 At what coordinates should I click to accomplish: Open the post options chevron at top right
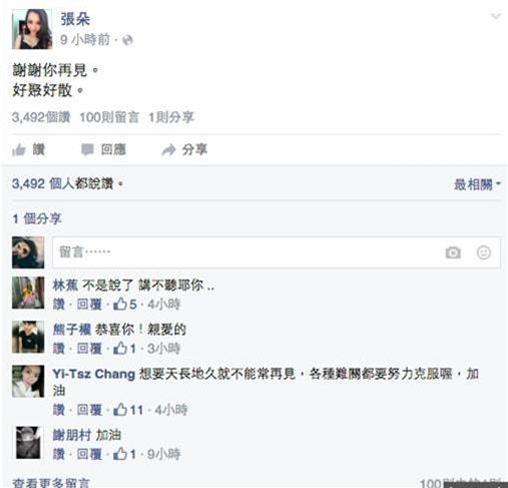click(x=496, y=16)
